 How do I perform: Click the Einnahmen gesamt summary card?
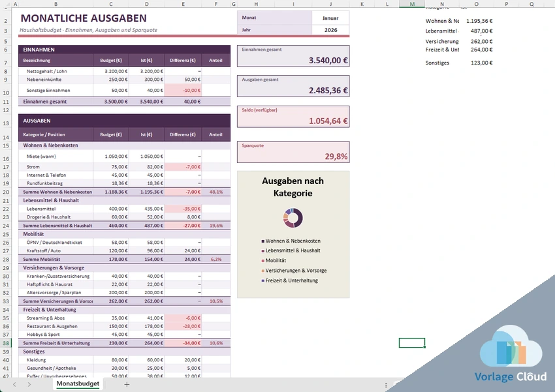293,56
